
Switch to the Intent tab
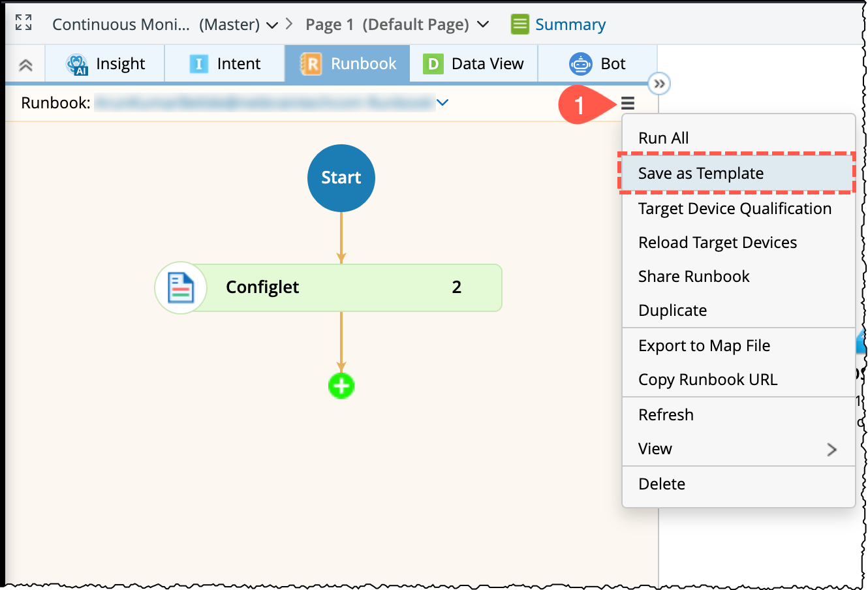225,64
